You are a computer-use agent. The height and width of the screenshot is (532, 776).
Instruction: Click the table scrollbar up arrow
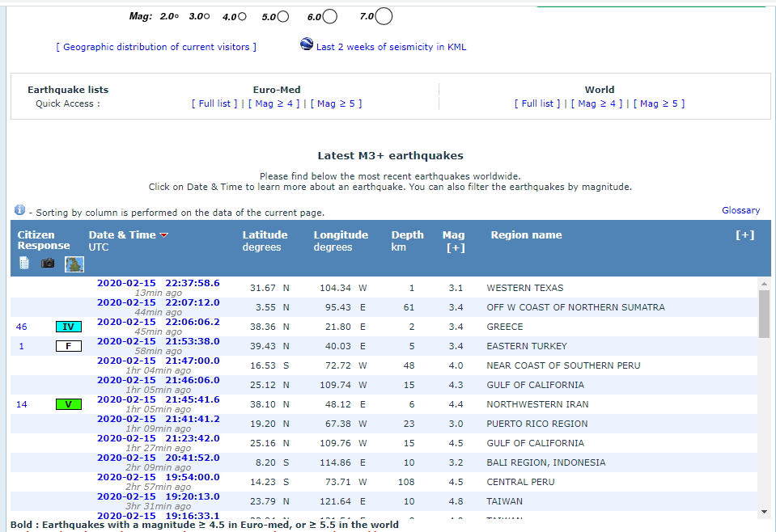(764, 284)
